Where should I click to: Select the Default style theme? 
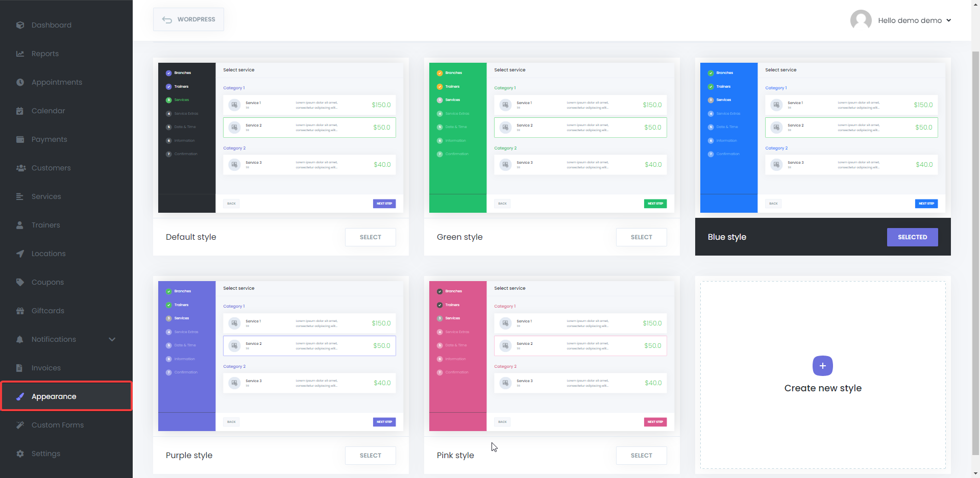[x=370, y=237]
